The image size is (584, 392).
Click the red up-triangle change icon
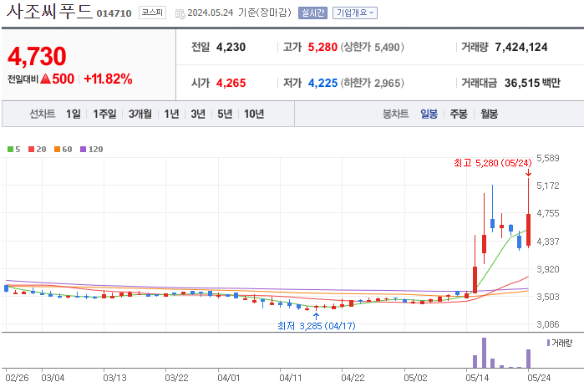pos(45,79)
